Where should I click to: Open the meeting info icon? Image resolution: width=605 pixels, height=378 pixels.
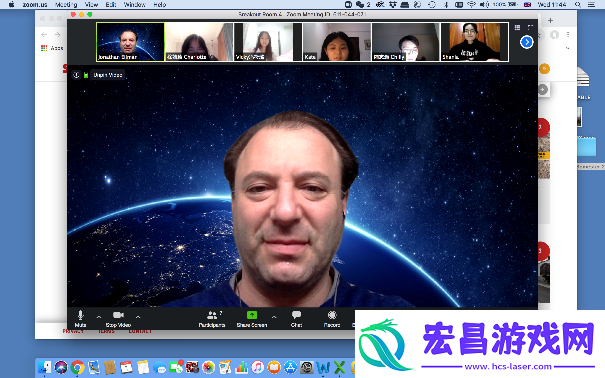point(76,75)
